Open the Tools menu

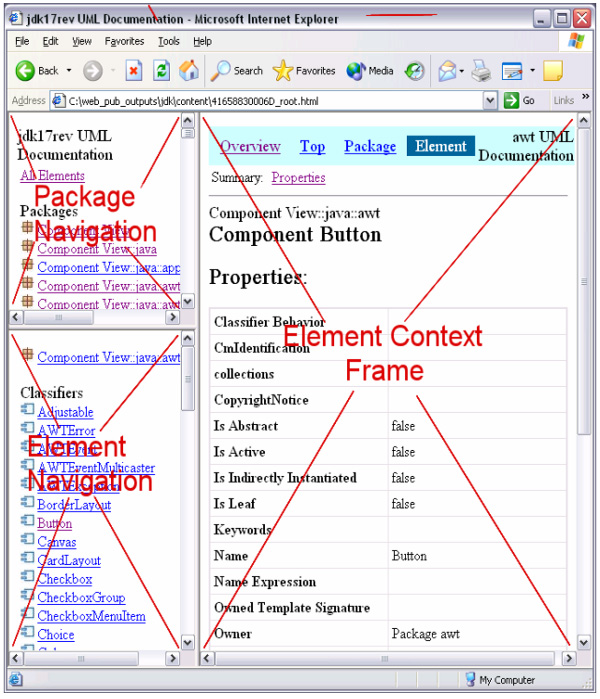169,41
